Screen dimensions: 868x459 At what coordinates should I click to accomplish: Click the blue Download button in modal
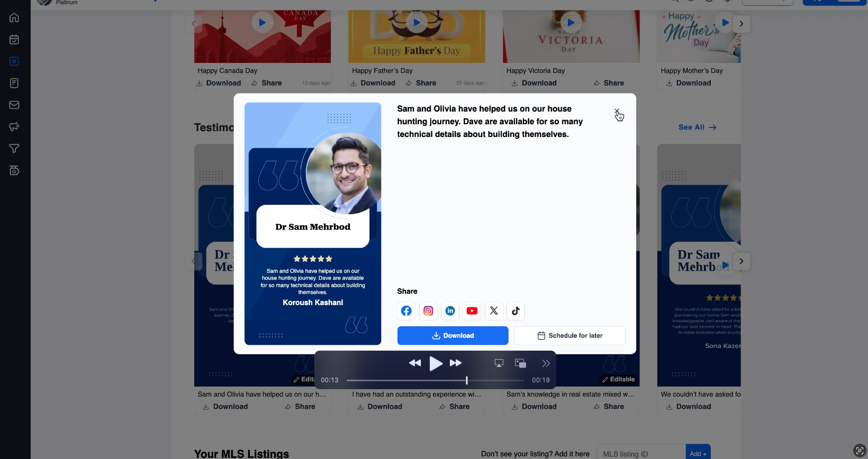[x=453, y=336]
